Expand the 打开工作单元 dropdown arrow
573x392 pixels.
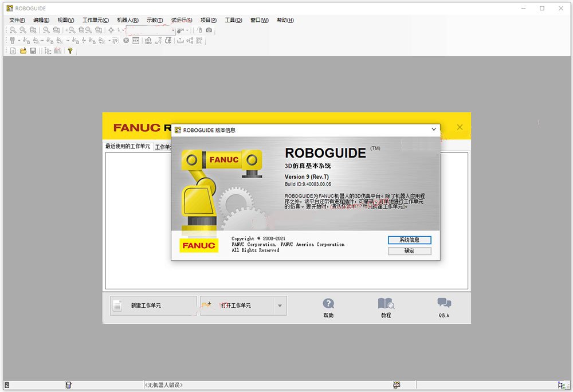(280, 306)
